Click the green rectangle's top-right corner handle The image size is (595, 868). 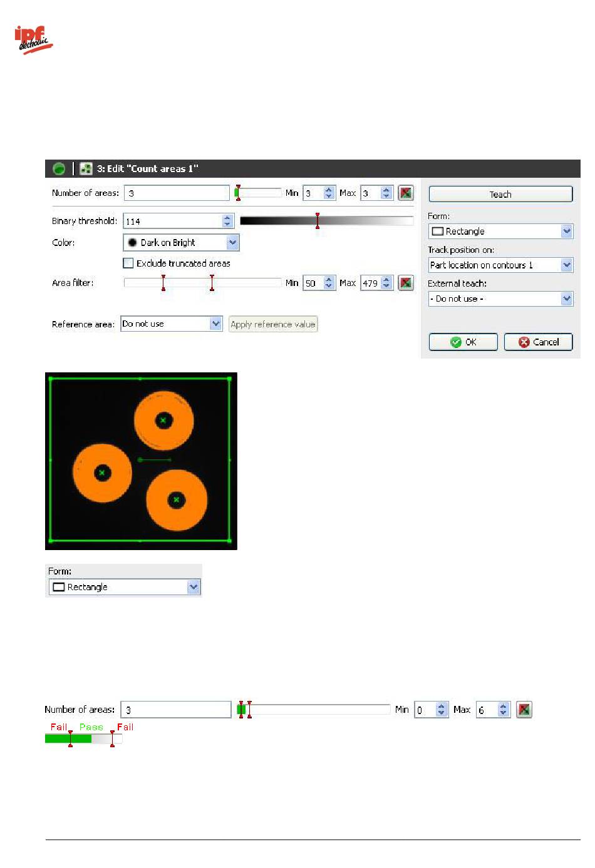click(x=230, y=379)
